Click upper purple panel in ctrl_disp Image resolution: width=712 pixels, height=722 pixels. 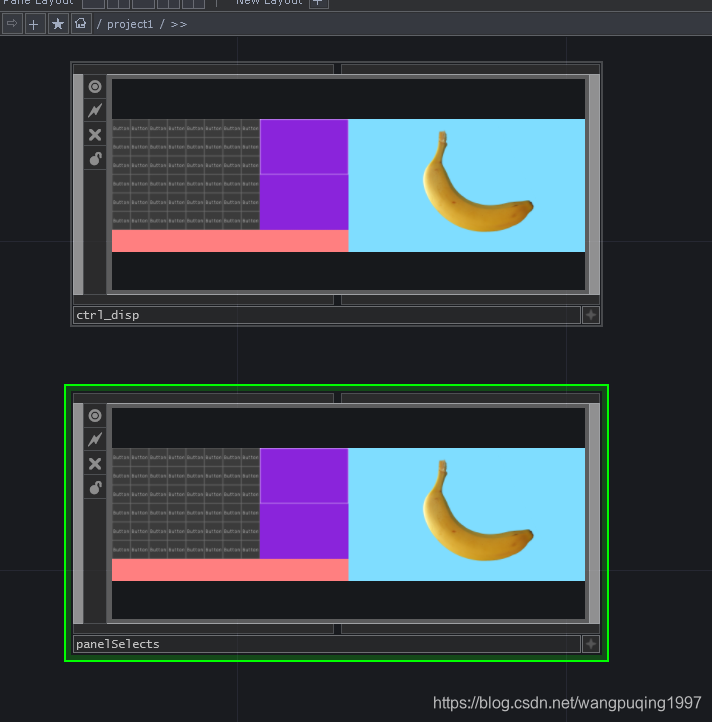point(304,147)
